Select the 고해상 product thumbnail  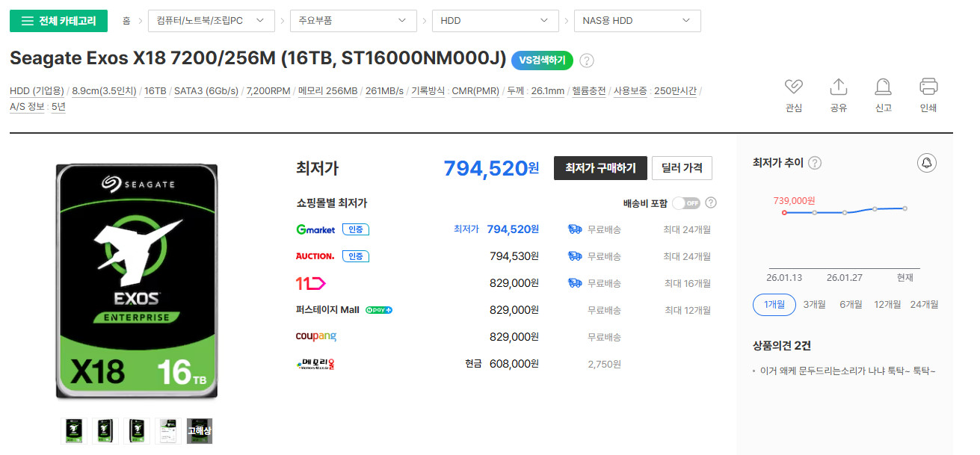click(x=199, y=430)
